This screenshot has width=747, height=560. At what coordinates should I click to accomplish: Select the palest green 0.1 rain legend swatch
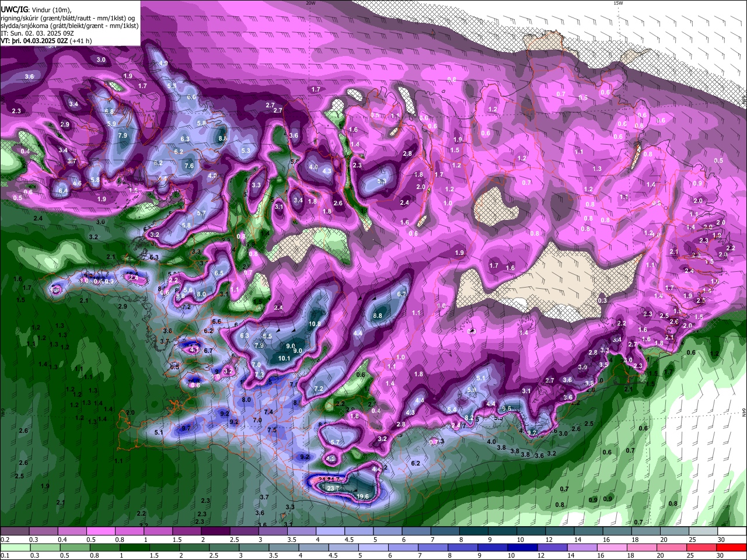tap(15, 547)
